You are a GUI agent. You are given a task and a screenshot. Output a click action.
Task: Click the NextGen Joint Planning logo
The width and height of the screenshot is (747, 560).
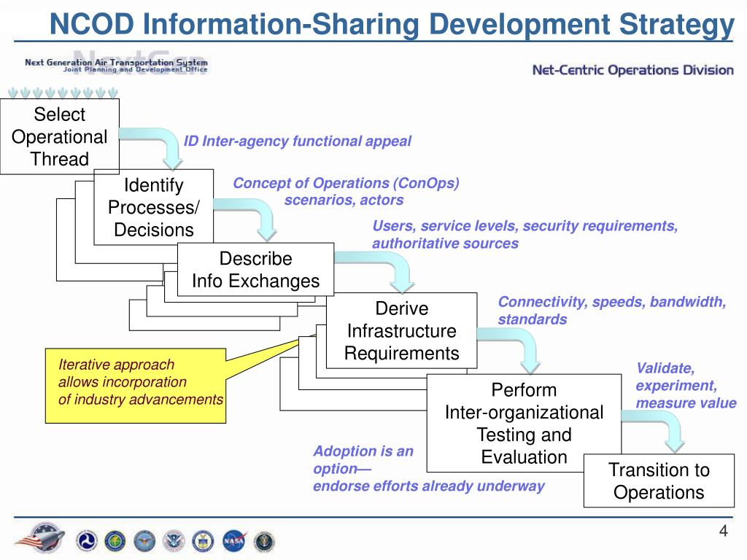(116, 63)
